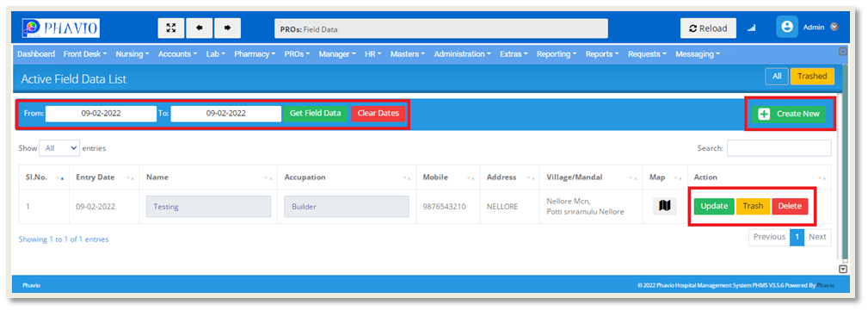Click 'Showing 1 to 1 of 1 entries'
The width and height of the screenshot is (868, 311).
pos(64,239)
